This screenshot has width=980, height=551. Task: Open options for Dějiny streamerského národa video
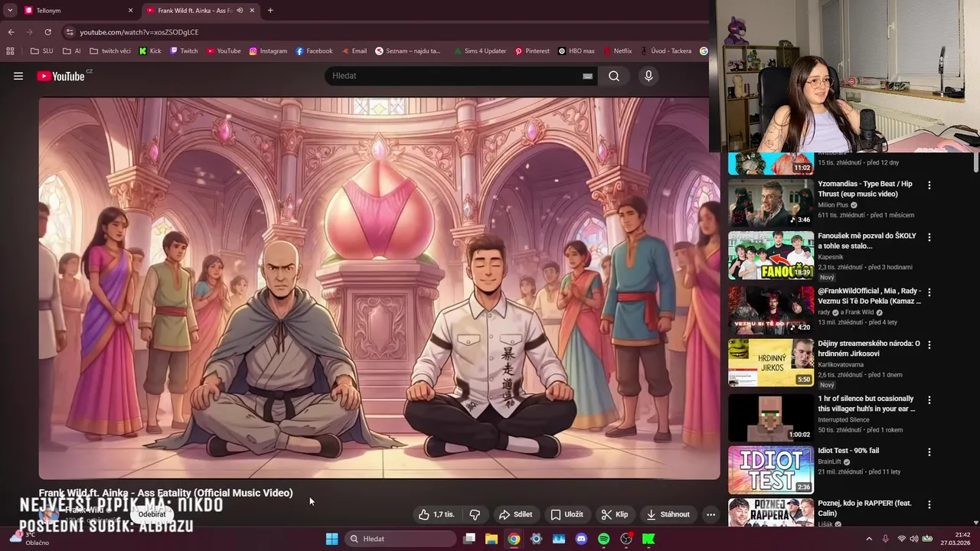click(929, 344)
